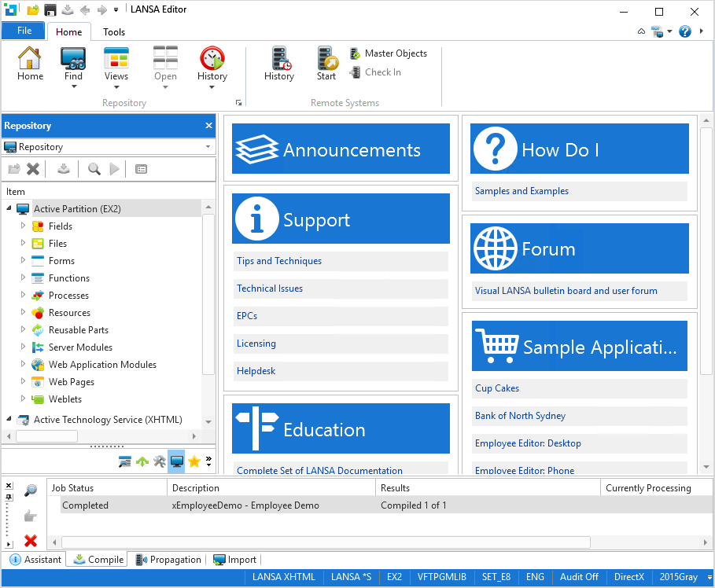Viewport: 715px width, 588px height.
Task: Click the compile list horizontal scrollbar
Action: click(x=326, y=542)
